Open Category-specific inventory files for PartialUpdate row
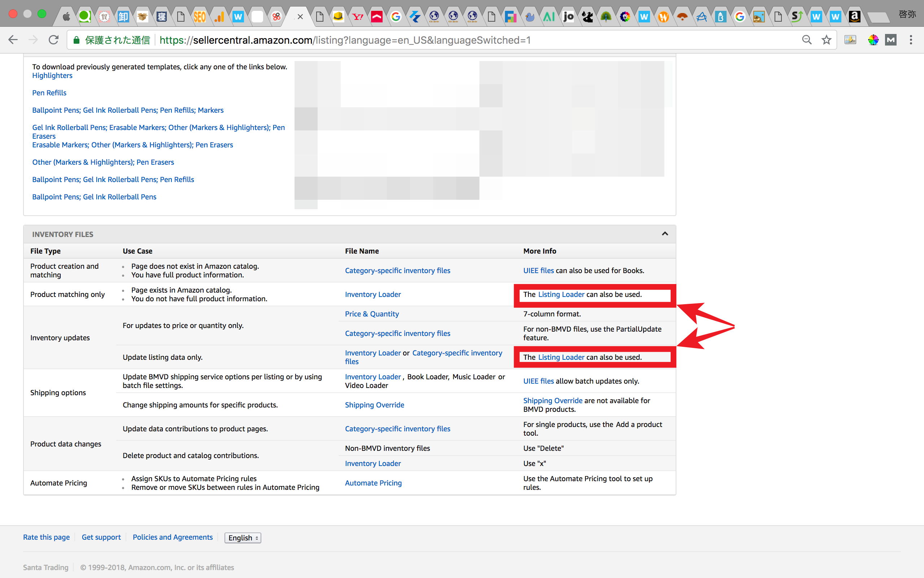This screenshot has height=578, width=924. tap(397, 333)
